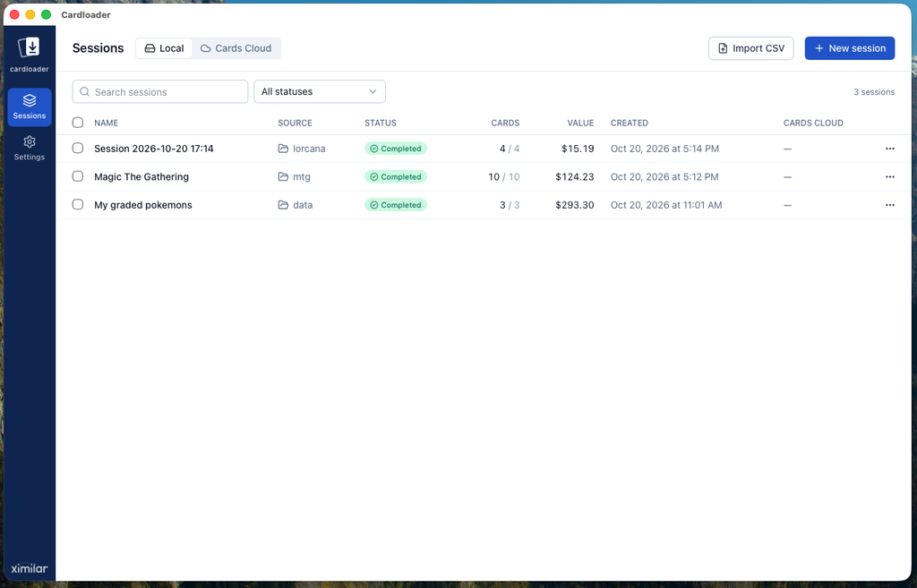Image resolution: width=917 pixels, height=588 pixels.
Task: Check the Session 2026-10-20 17:14 checkbox
Action: 78,148
